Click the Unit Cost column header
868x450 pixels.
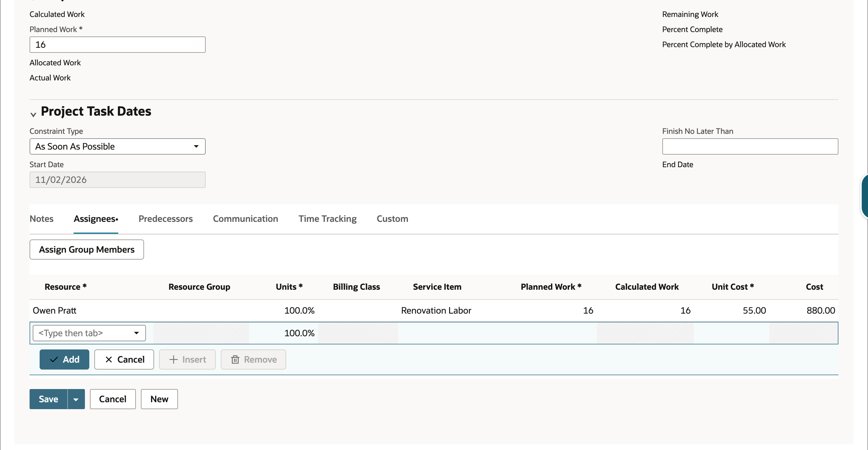(x=732, y=287)
